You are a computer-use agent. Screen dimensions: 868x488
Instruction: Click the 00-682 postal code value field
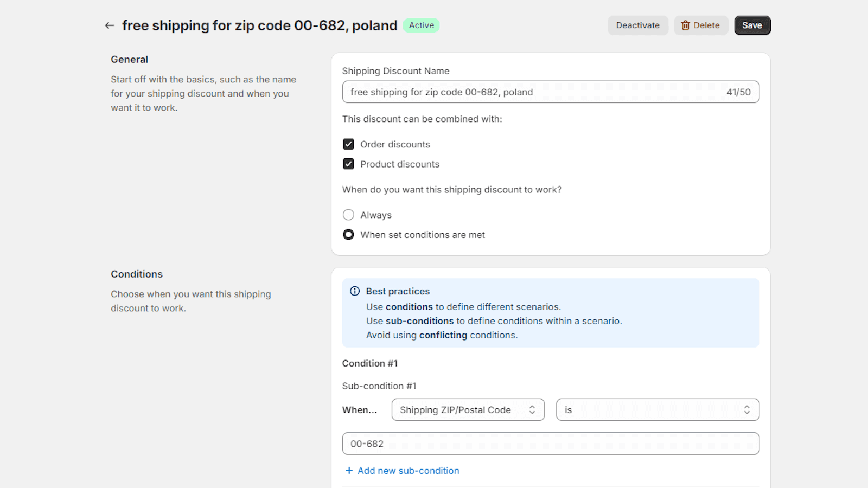(x=551, y=444)
